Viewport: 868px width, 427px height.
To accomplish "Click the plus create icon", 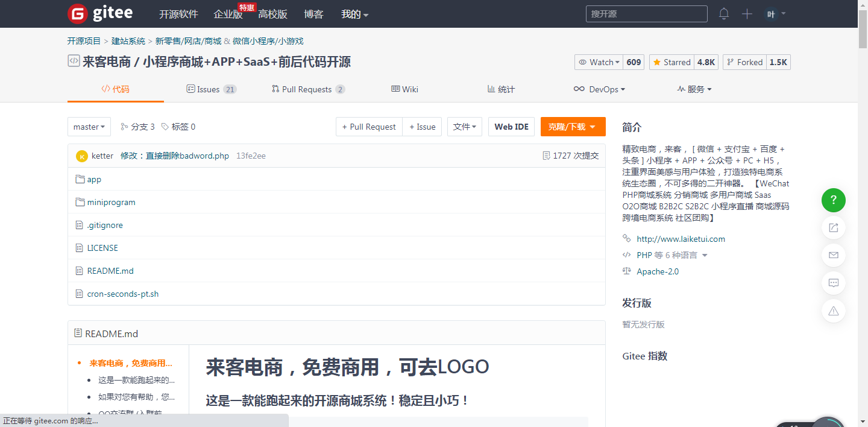I will coord(747,14).
